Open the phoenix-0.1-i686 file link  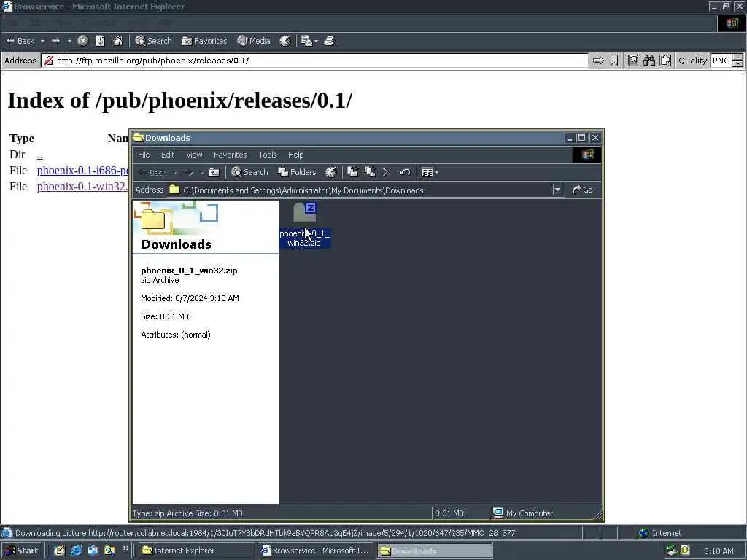pyautogui.click(x=82, y=171)
